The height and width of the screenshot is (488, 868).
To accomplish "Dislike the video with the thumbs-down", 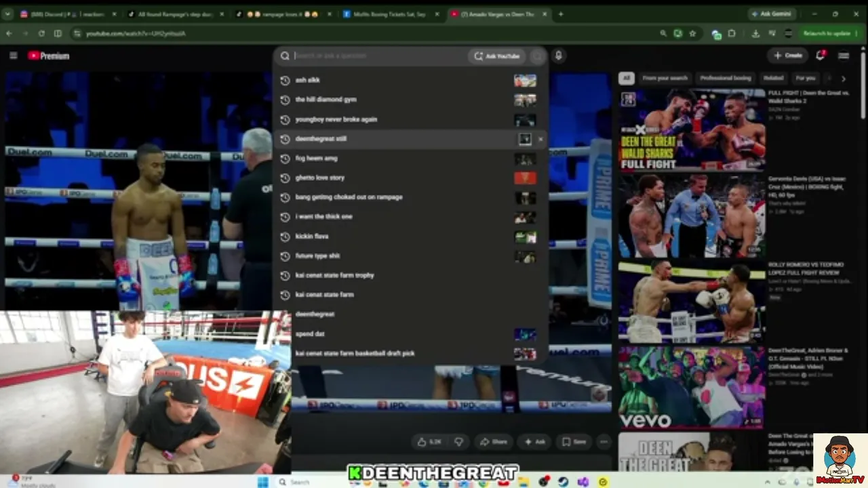I will click(x=458, y=442).
